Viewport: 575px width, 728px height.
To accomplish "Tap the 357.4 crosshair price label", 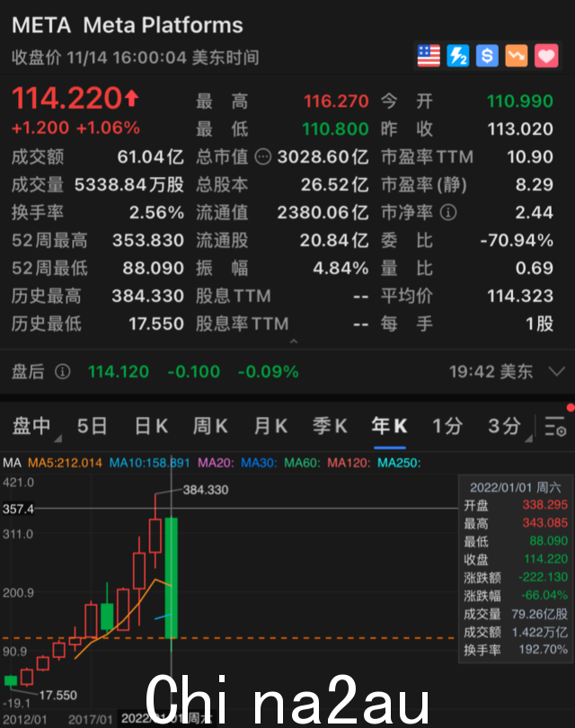I will pos(18,509).
